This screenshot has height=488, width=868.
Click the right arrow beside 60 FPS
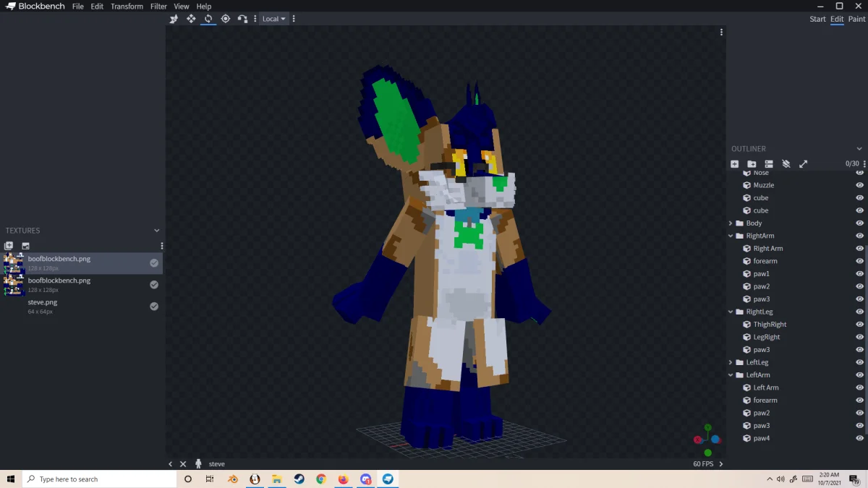point(720,464)
